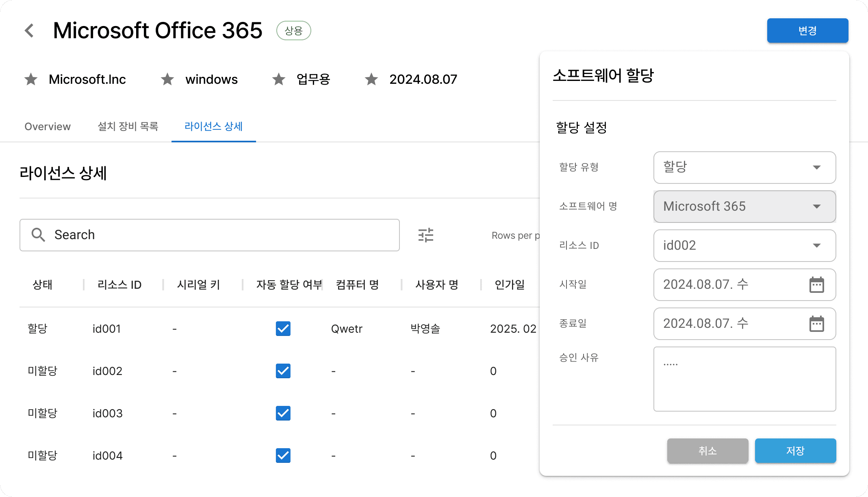Switch to the 설치 장비 목록 tab
868x497 pixels.
[x=128, y=126]
